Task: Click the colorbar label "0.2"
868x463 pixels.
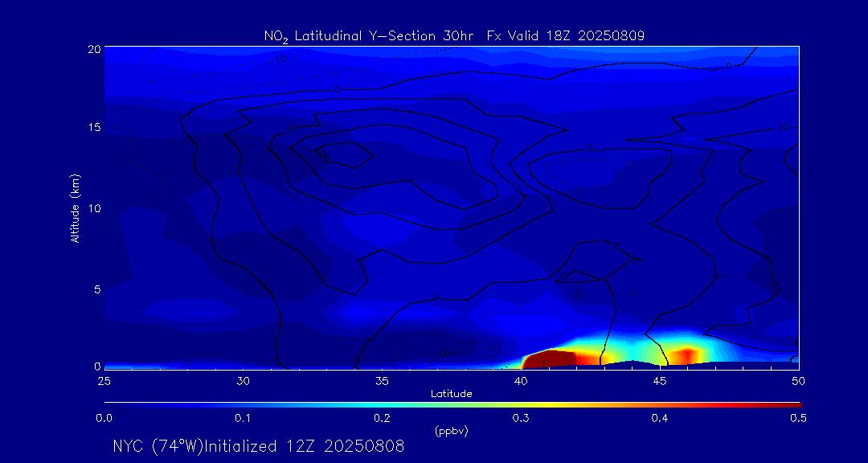Action: [x=382, y=419]
